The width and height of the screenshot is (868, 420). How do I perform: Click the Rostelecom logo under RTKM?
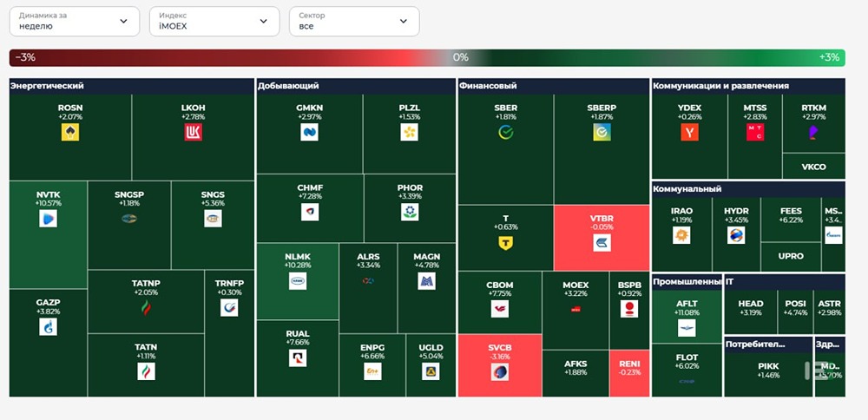coord(814,132)
